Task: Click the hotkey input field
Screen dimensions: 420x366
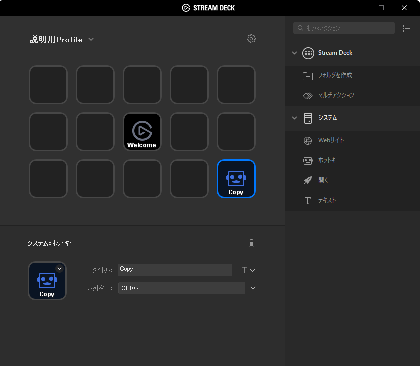Action: tap(181, 288)
